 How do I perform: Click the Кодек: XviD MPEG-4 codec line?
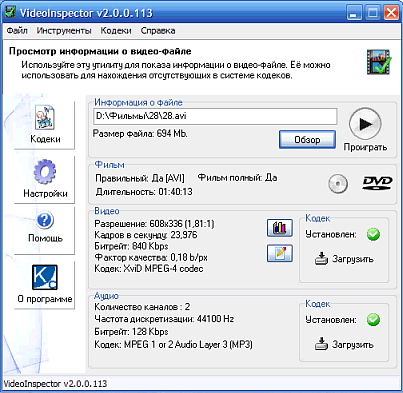[x=149, y=269]
